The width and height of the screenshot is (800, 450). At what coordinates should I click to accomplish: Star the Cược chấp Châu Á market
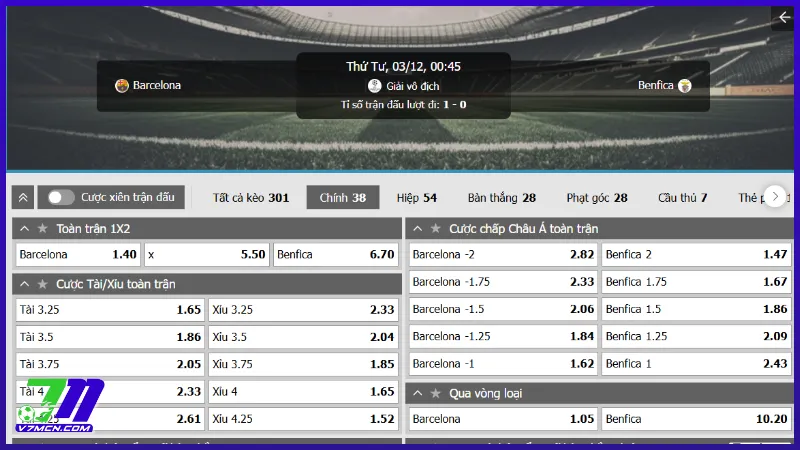click(435, 229)
